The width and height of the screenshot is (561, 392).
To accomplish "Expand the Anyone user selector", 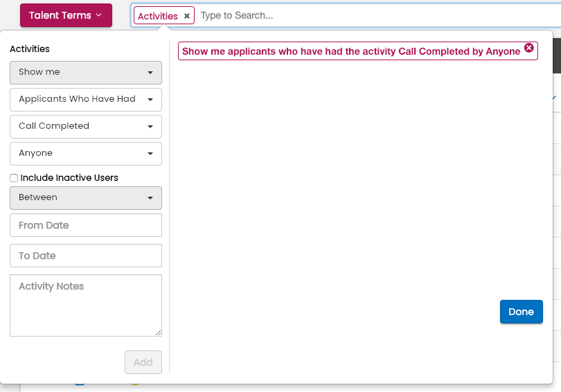I will click(x=86, y=154).
